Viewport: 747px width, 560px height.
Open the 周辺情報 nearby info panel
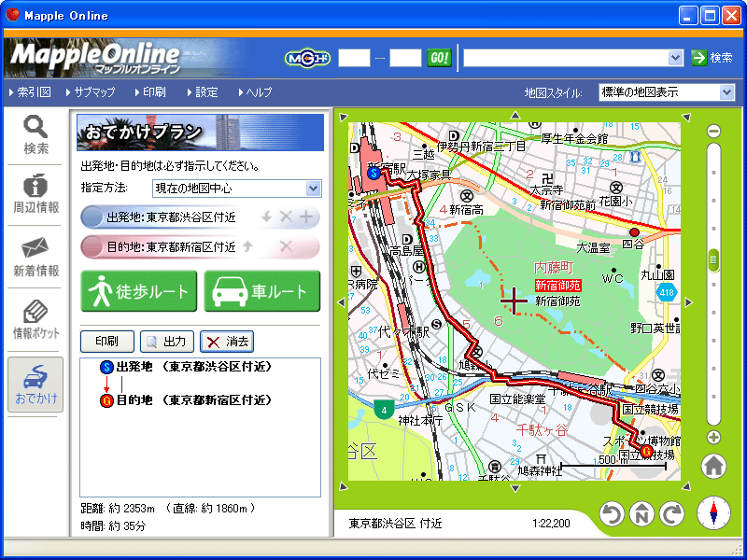(35, 193)
